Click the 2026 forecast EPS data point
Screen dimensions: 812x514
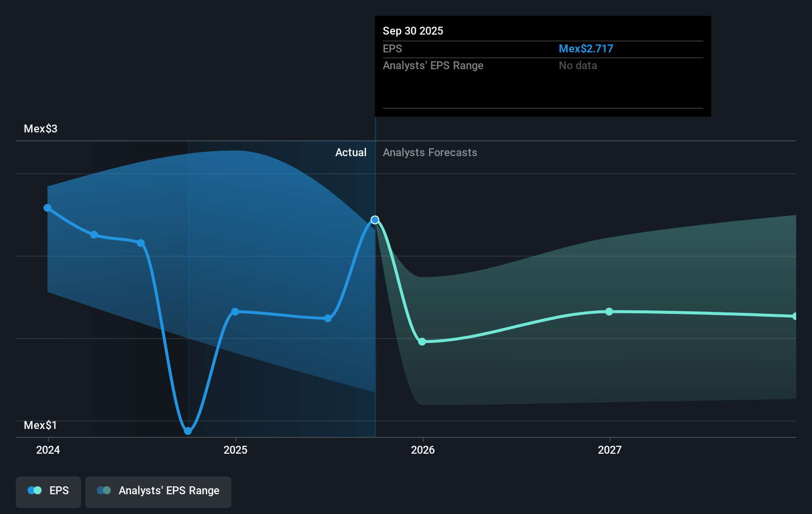pyautogui.click(x=422, y=342)
